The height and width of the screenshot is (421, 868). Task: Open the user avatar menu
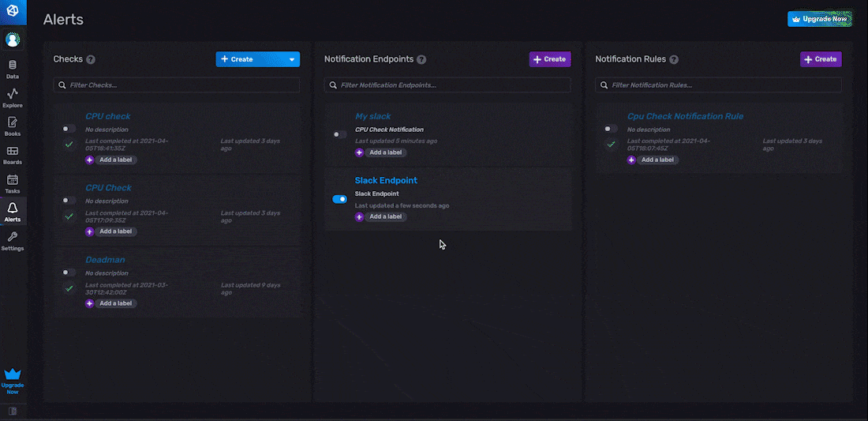tap(12, 39)
